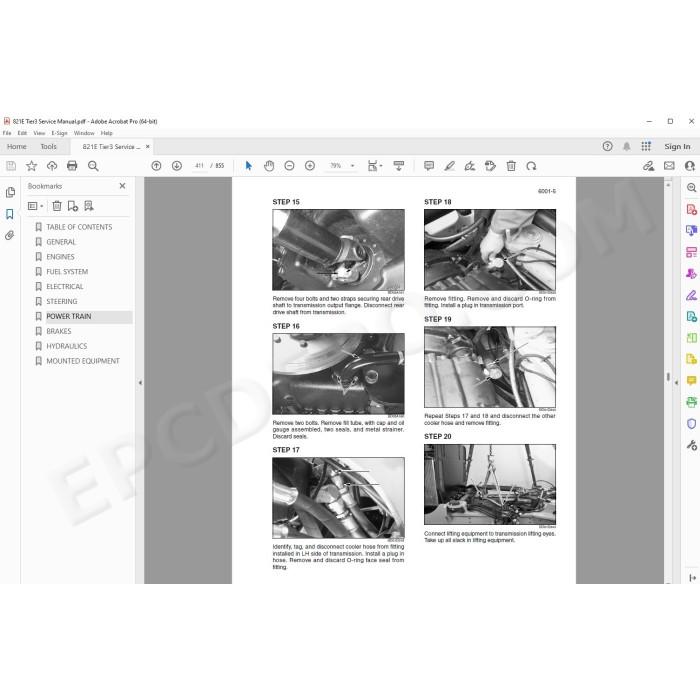
Task: Open Protect shield tool
Action: pyautogui.click(x=692, y=424)
